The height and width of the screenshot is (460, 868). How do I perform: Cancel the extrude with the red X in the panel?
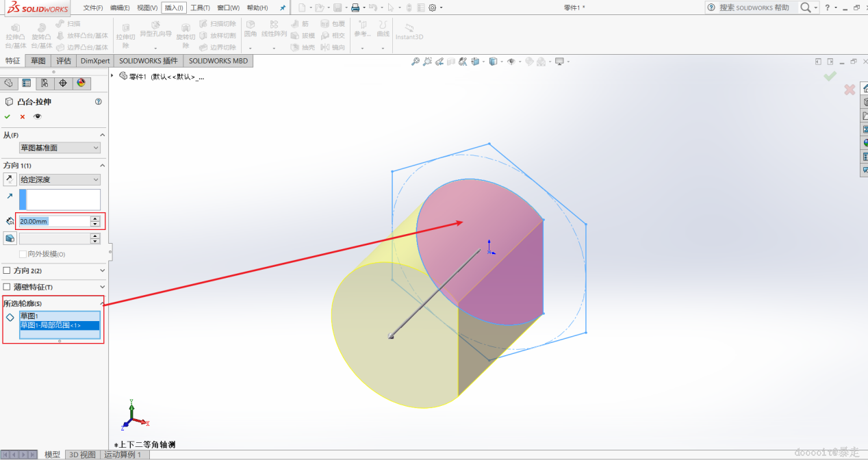click(x=23, y=116)
